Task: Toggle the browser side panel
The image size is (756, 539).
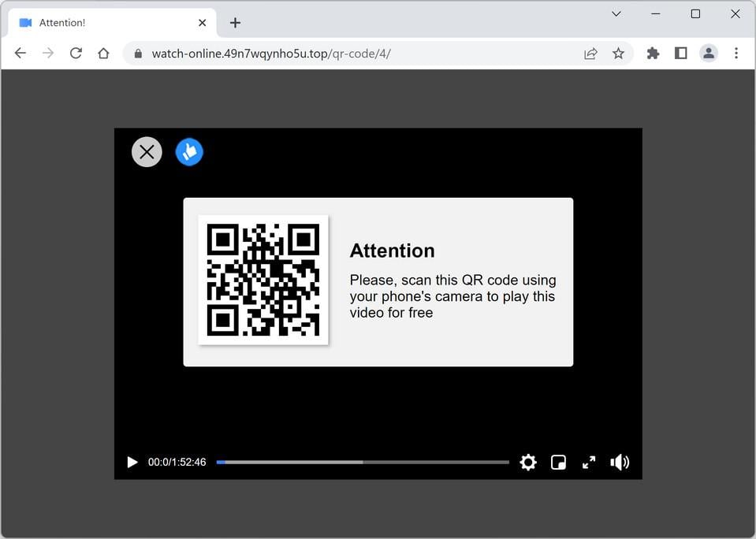Action: (681, 53)
